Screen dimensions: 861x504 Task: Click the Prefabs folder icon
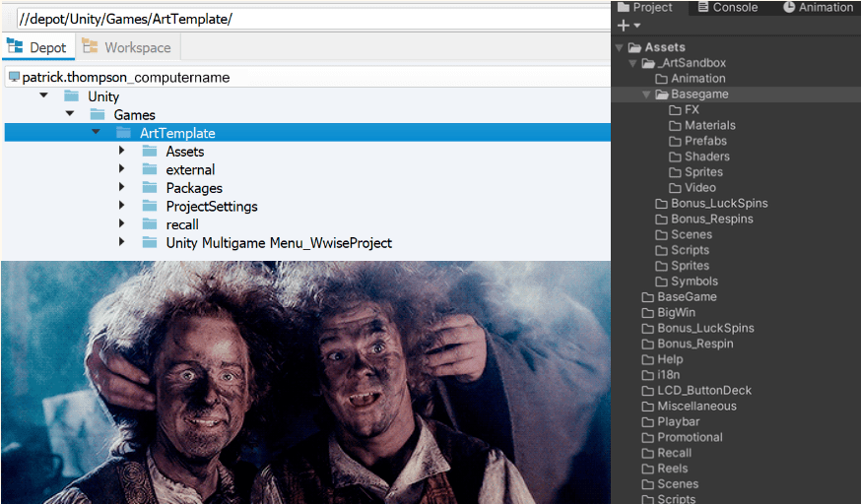pos(675,142)
